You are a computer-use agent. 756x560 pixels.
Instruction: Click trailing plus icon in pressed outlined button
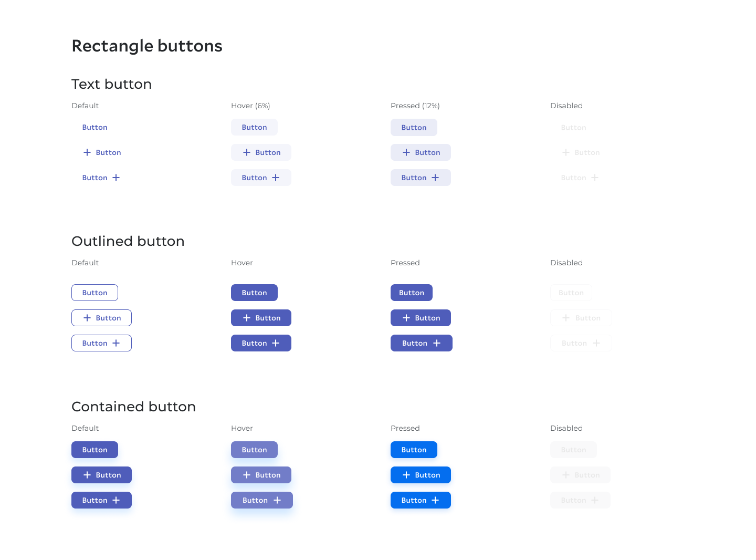pyautogui.click(x=437, y=343)
